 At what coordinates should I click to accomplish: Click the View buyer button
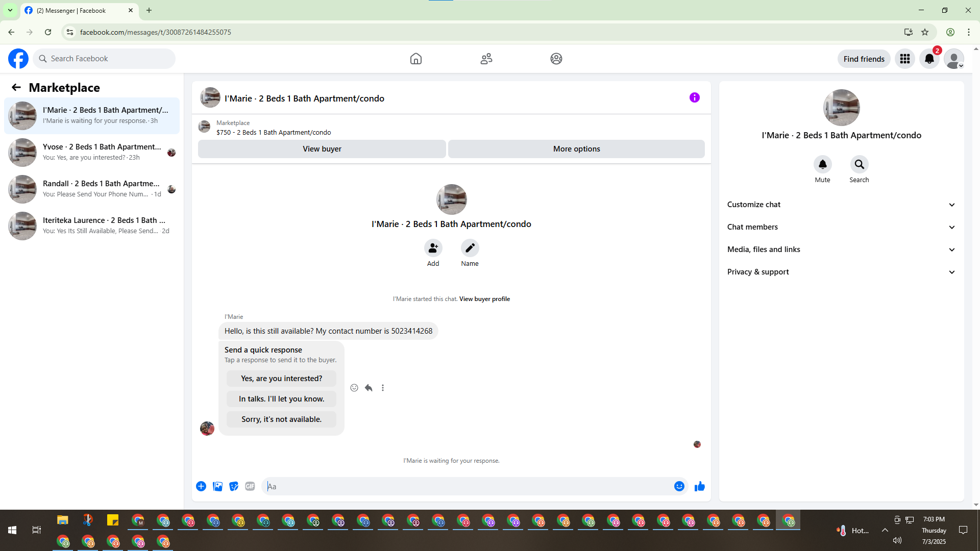pos(322,149)
